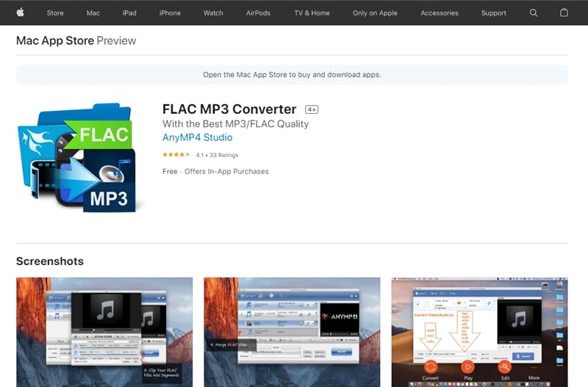Click the 'FLAC MP3 Converter' title

click(229, 109)
